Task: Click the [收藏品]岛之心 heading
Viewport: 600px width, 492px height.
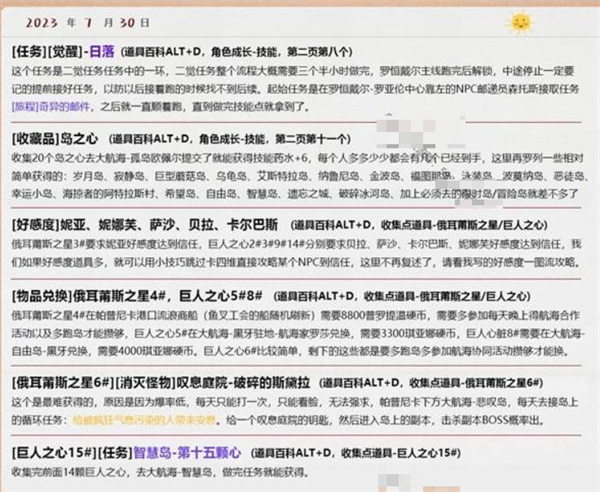Action: click(55, 138)
